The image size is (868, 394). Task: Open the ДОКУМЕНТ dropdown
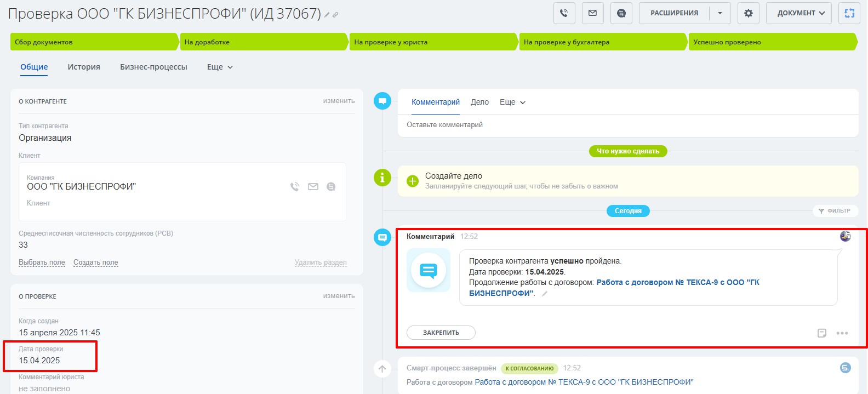[799, 13]
